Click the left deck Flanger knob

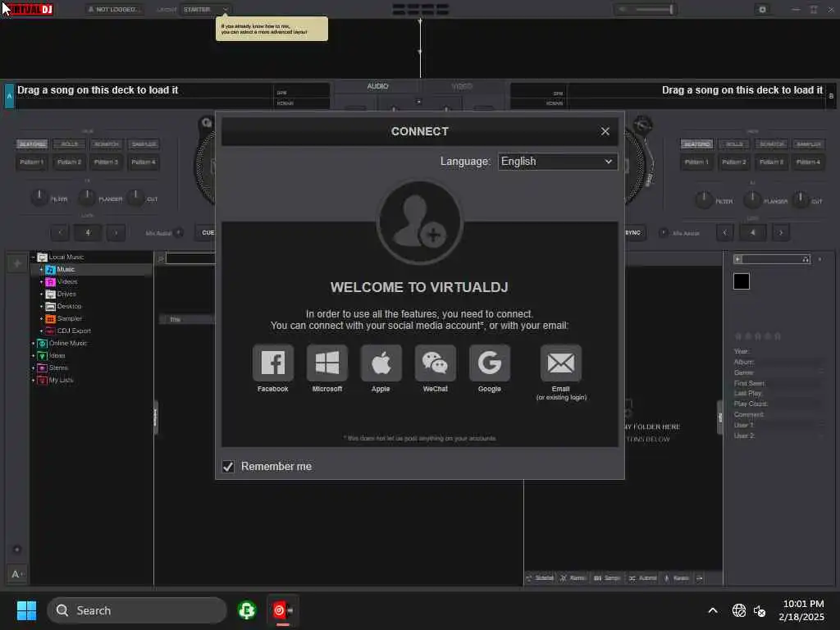coord(87,198)
